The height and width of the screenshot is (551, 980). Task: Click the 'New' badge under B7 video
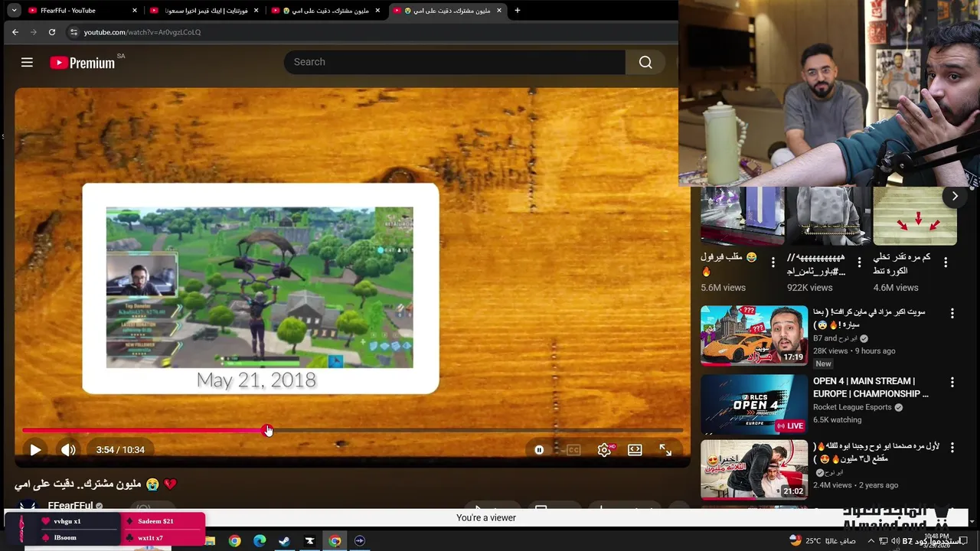[x=823, y=364]
